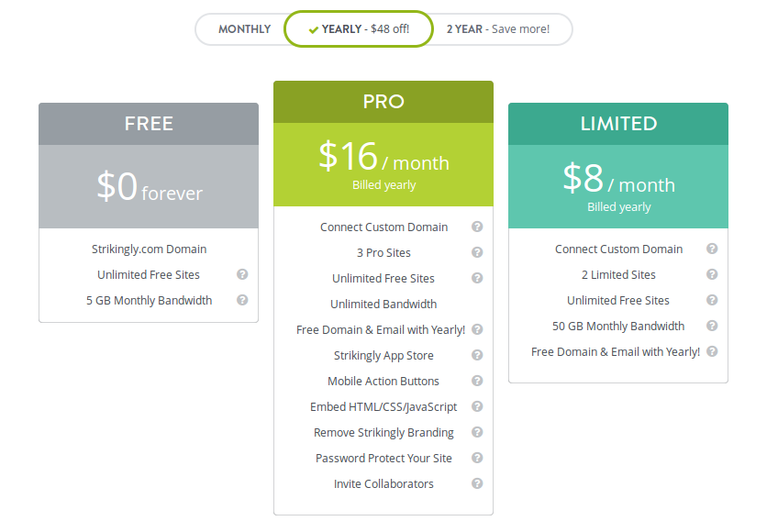Open help icon beside Password Protect Your Site
Viewport: 778px width, 532px height.
477,458
